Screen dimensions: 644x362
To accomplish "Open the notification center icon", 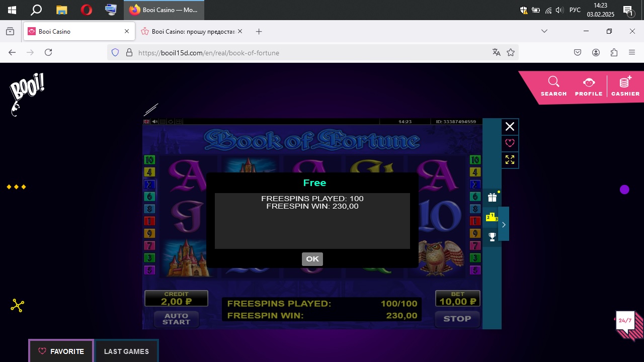I will tap(628, 10).
